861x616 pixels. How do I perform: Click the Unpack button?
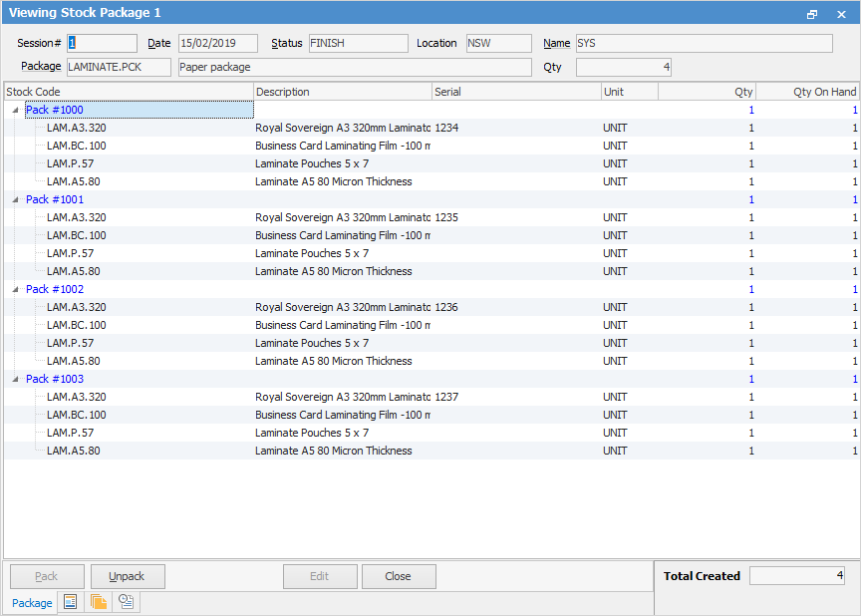click(128, 576)
